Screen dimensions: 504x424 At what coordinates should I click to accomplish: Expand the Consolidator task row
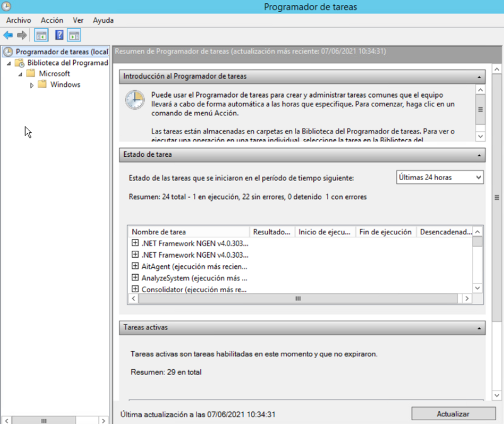[135, 289]
